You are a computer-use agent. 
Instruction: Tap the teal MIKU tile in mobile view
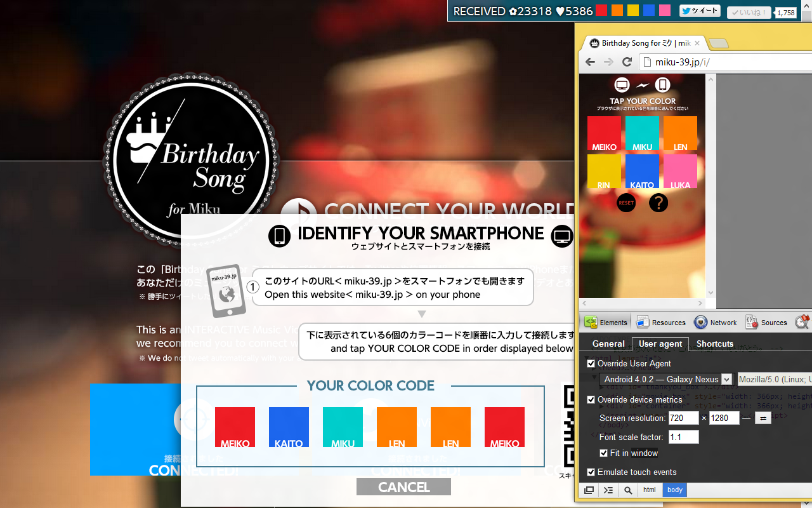[x=642, y=133]
